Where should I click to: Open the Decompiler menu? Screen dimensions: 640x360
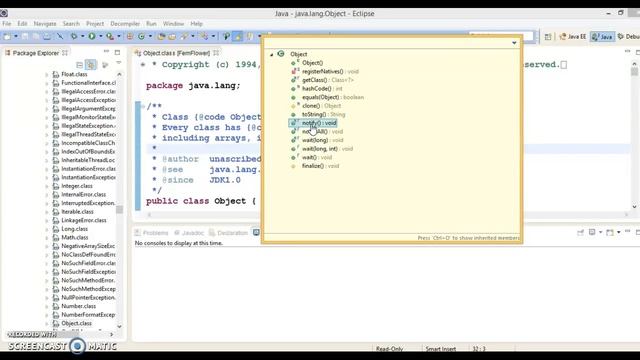click(x=125, y=24)
